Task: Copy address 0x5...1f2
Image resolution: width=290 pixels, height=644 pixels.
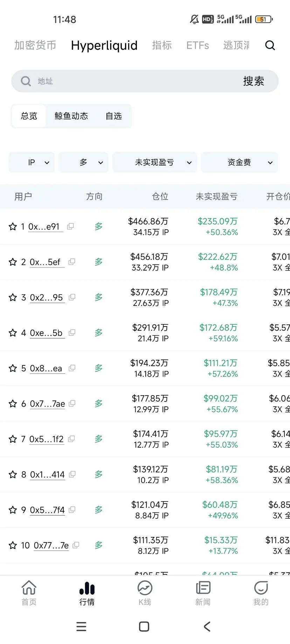Action: coord(71,439)
